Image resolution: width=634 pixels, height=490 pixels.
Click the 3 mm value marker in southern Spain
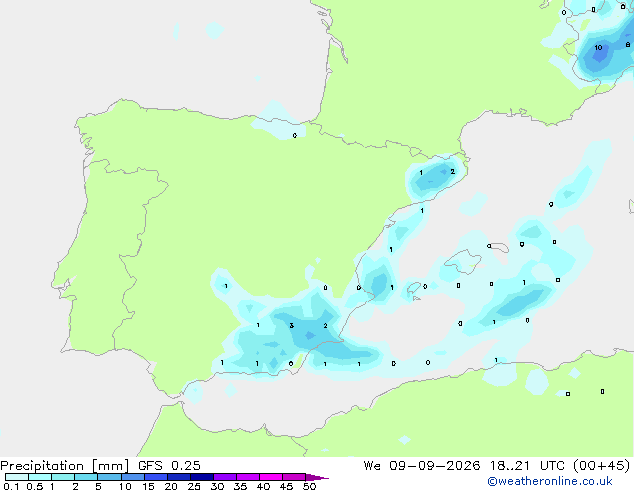[292, 325]
